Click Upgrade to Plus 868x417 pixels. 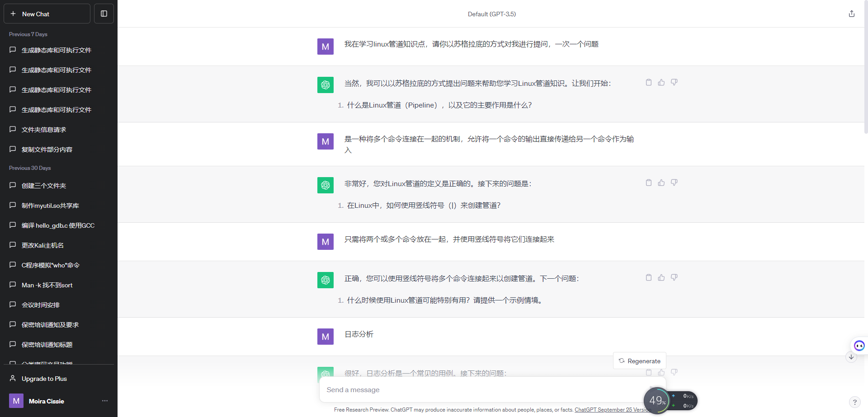(44, 379)
